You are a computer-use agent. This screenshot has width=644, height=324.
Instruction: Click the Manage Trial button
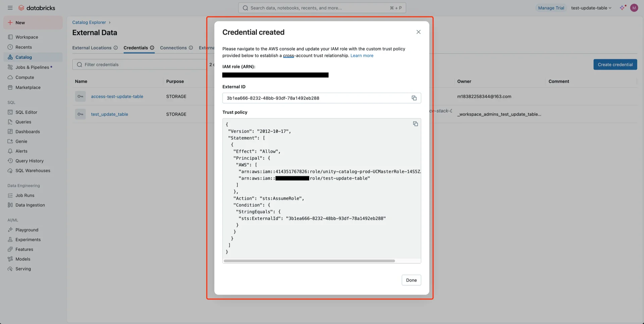[x=551, y=8]
